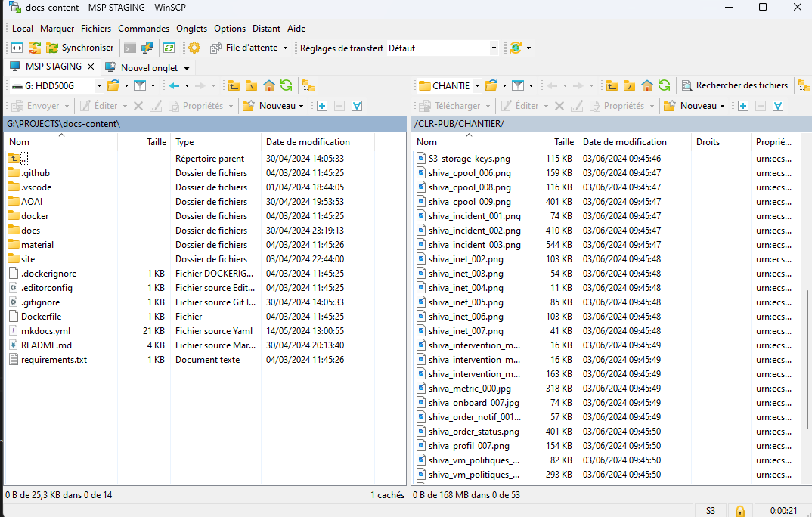Open the Commandes menu

point(144,29)
